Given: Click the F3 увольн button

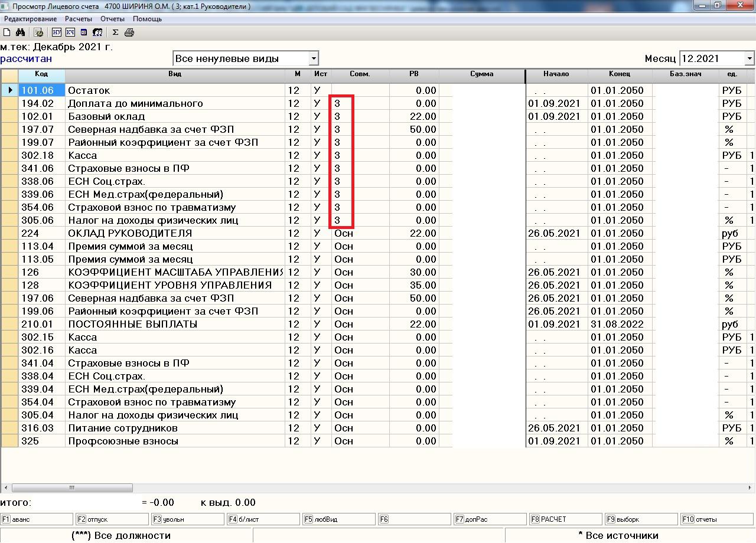Looking at the screenshot, I should 188,519.
